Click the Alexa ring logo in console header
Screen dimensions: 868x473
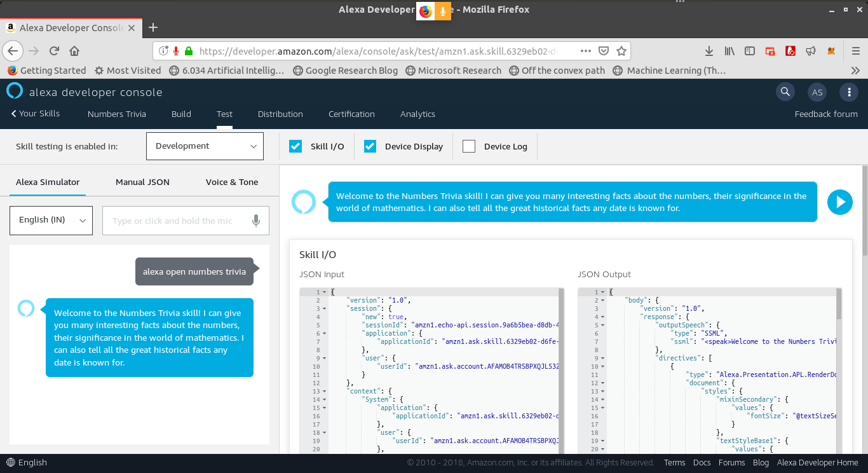[x=15, y=91]
